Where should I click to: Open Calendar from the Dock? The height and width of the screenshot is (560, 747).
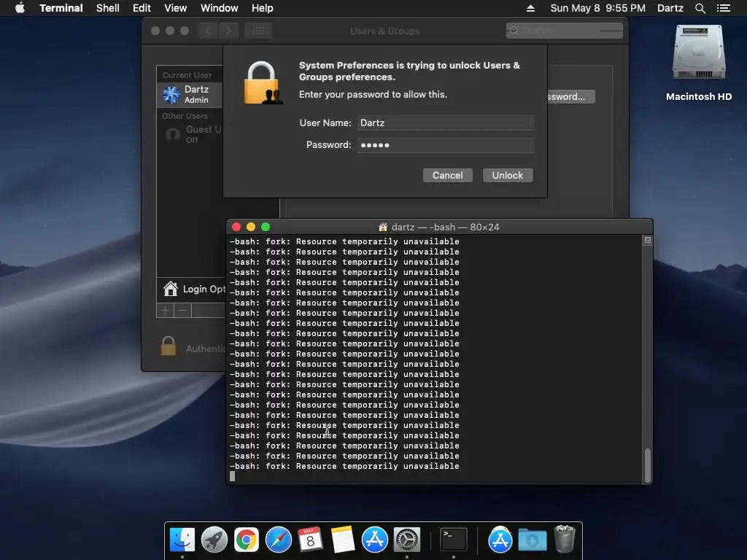(x=311, y=540)
